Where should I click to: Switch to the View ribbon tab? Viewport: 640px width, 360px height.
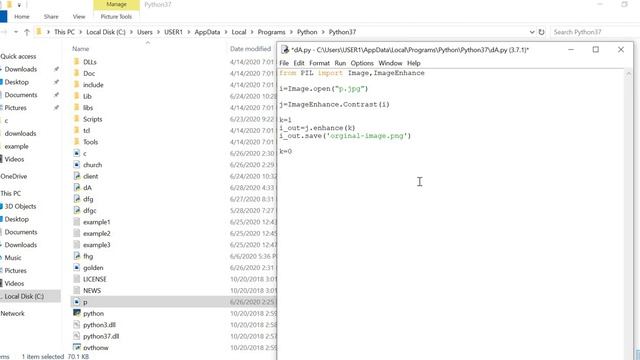(79, 17)
